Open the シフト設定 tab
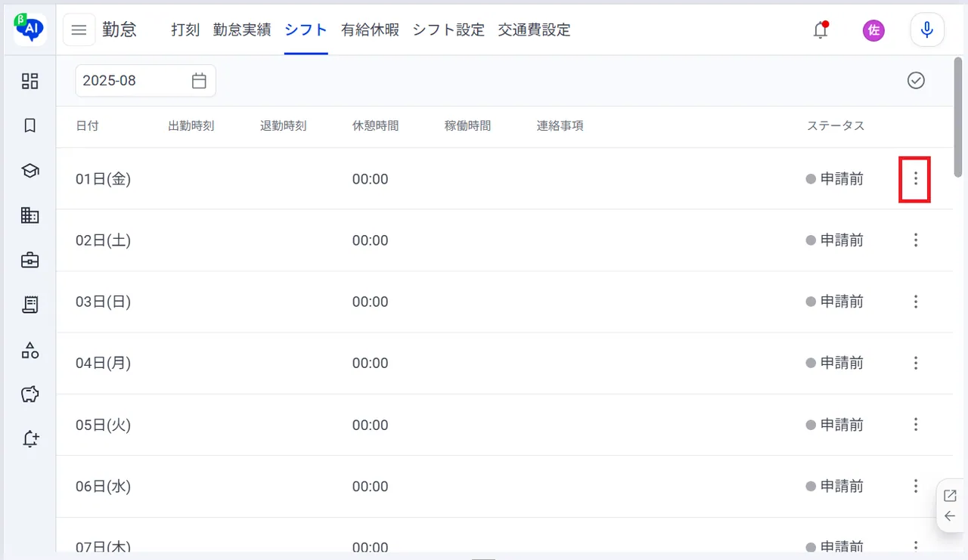This screenshot has width=968, height=560. [x=448, y=30]
